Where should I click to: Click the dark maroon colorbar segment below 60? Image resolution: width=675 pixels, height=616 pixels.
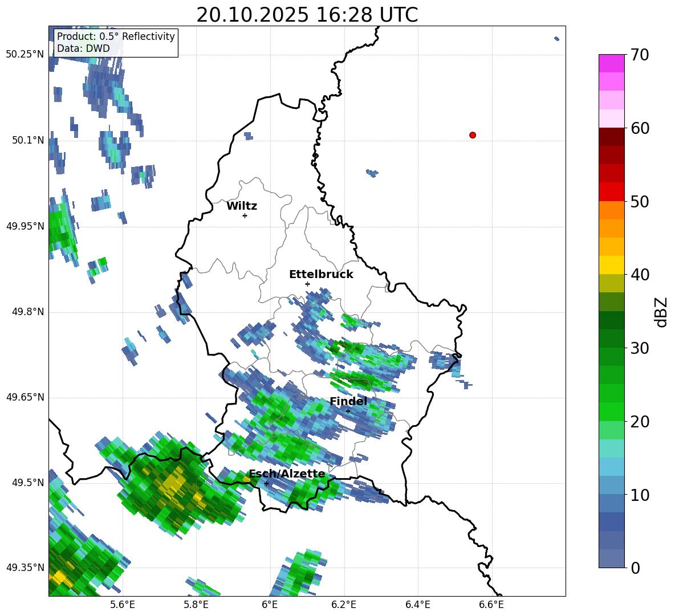click(611, 137)
